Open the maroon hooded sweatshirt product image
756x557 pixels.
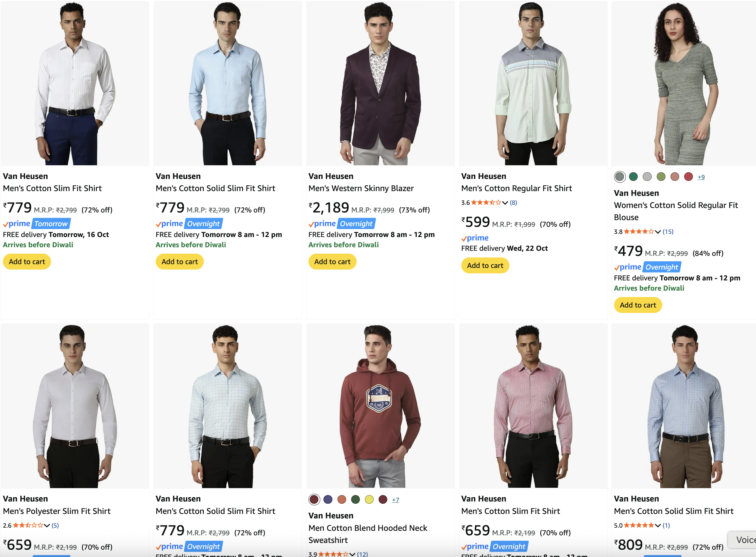pyautogui.click(x=380, y=406)
